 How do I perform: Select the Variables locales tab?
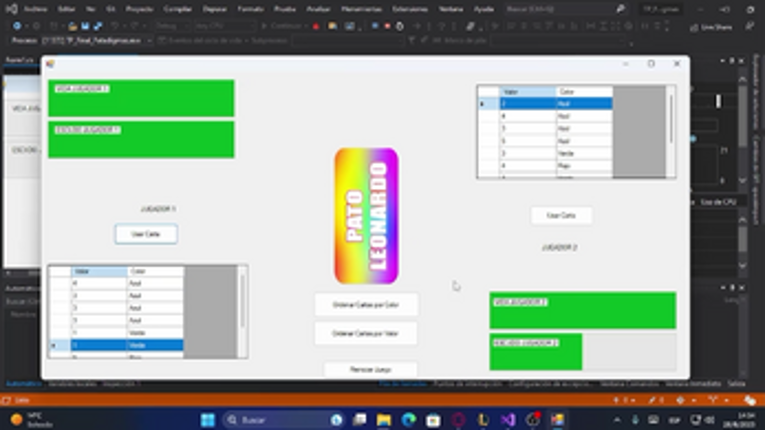pos(72,384)
